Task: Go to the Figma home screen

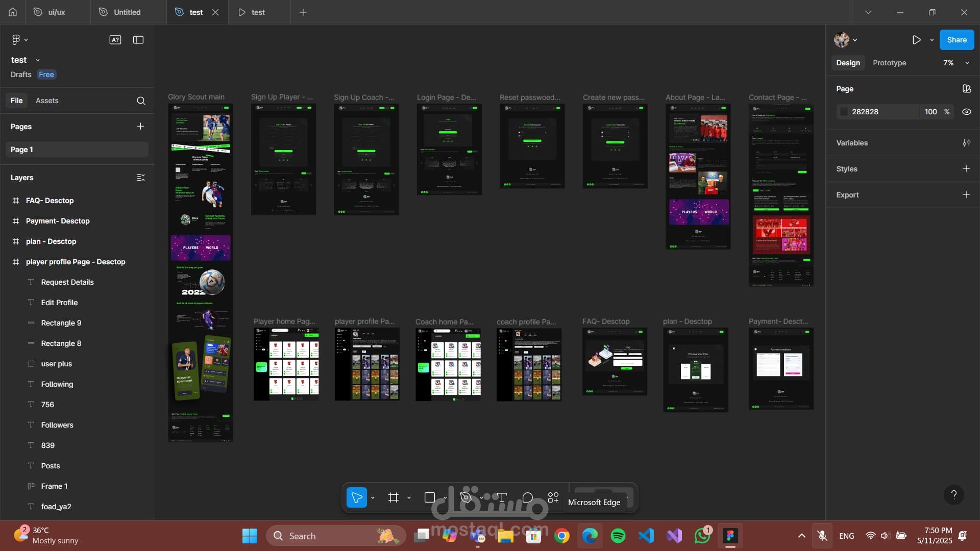Action: click(13, 12)
